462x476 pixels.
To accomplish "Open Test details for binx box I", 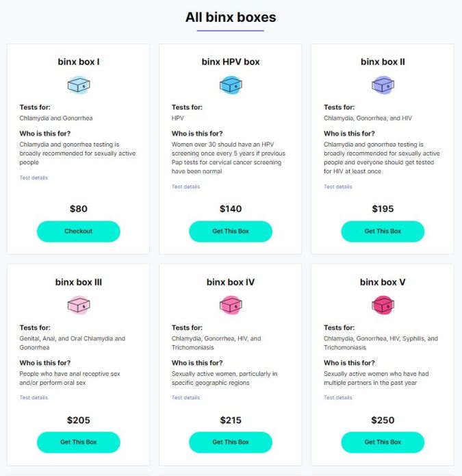I will pos(34,178).
